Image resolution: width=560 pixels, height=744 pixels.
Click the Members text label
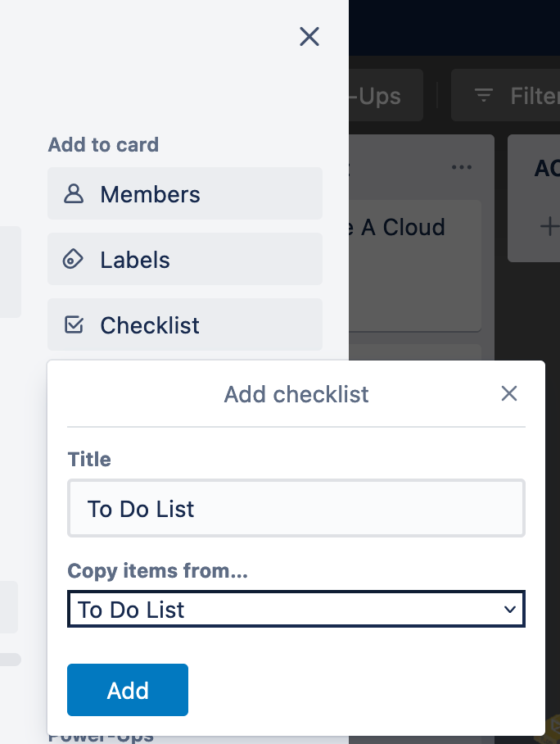click(150, 194)
